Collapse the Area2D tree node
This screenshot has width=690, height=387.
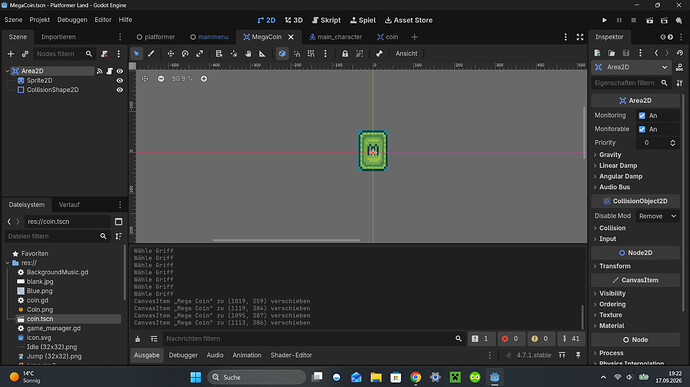click(7, 71)
